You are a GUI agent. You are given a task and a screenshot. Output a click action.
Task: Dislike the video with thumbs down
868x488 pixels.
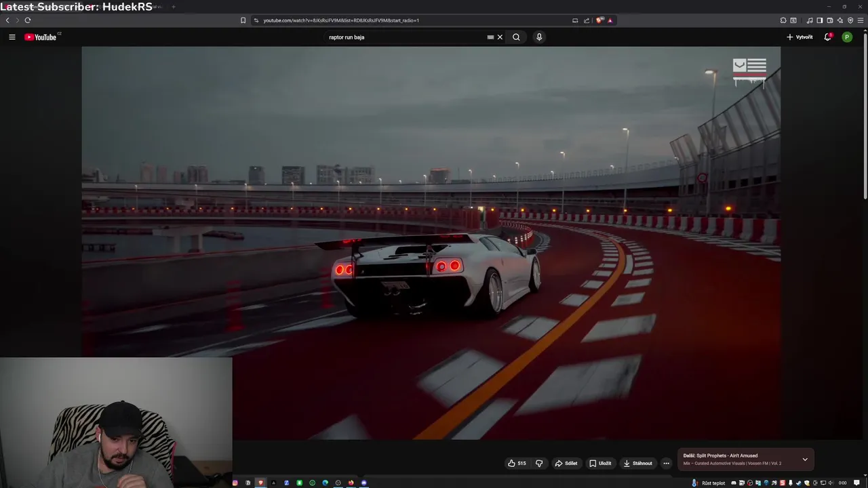[539, 464]
